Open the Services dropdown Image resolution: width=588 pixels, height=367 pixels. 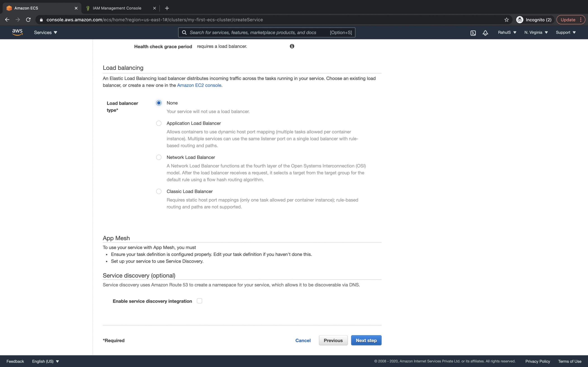click(x=45, y=32)
